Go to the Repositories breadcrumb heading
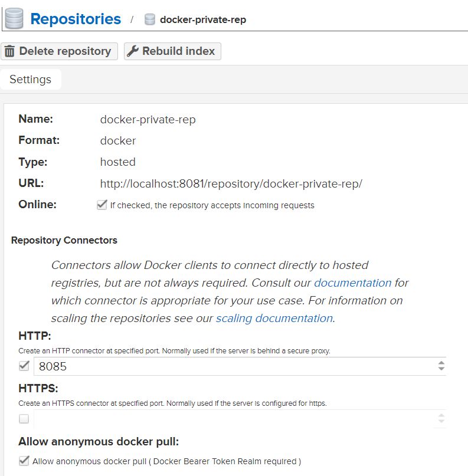The width and height of the screenshot is (468, 476). 76,19
